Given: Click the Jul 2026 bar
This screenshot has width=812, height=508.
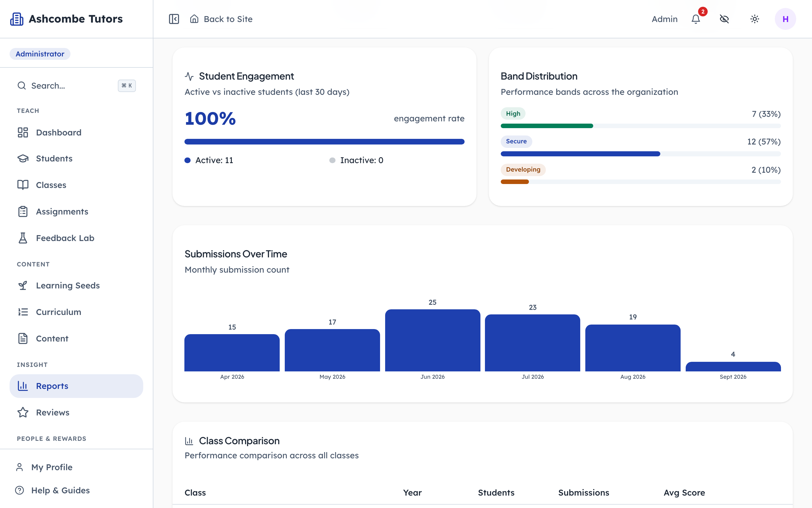Looking at the screenshot, I should coord(533,343).
